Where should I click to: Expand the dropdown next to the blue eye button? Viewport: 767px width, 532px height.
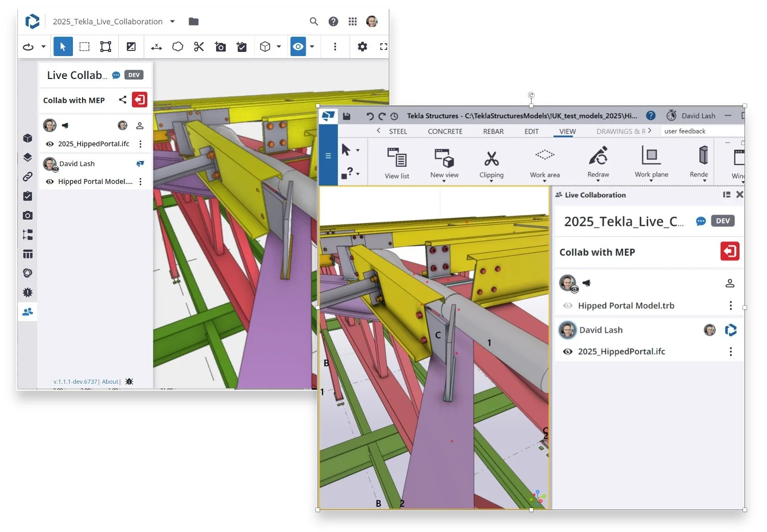[312, 47]
